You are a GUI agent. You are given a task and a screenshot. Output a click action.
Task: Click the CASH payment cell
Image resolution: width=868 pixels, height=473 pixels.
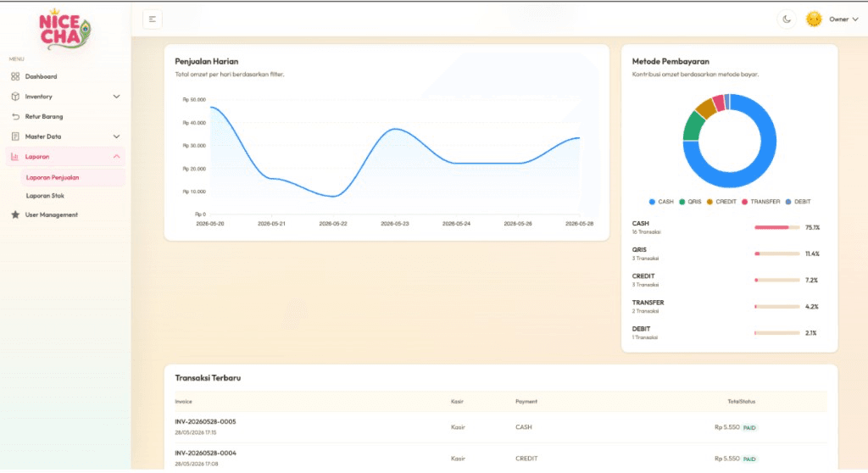tap(524, 427)
